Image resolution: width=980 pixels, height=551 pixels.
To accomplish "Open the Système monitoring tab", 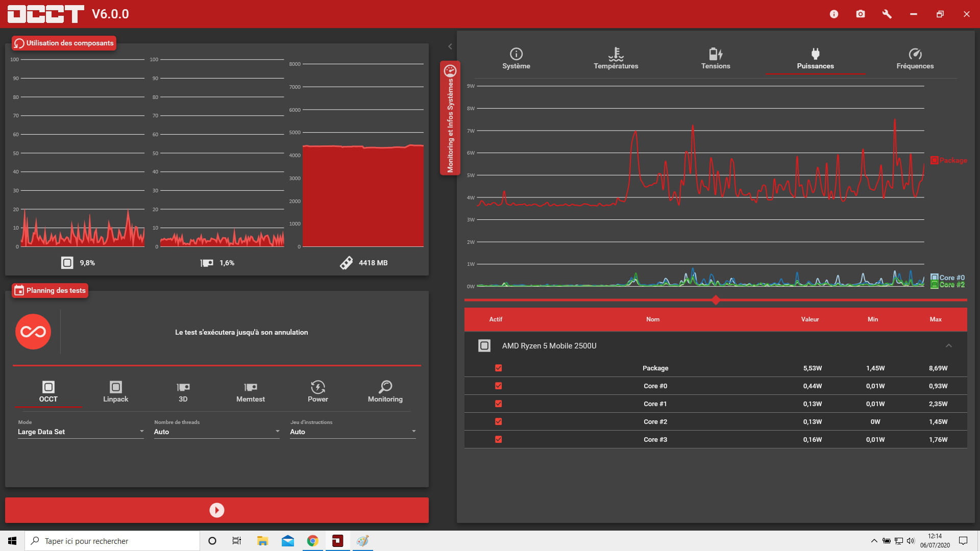I will pos(516,59).
